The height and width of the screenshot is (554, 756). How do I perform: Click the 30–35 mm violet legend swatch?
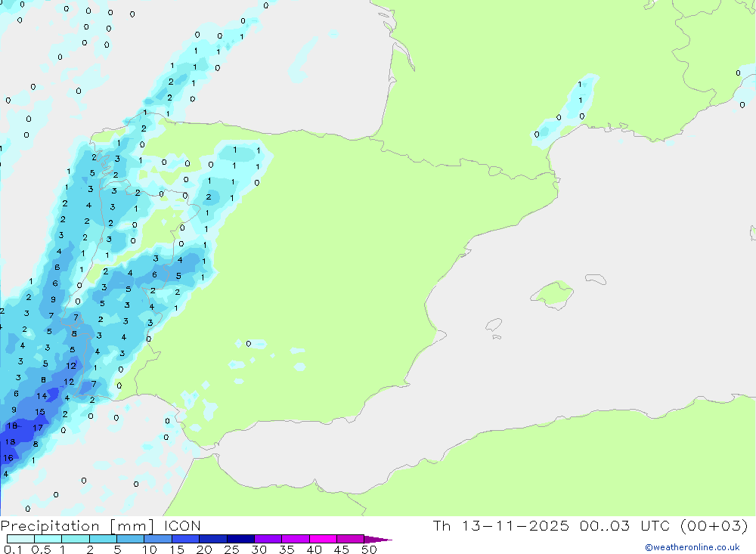pos(268,539)
